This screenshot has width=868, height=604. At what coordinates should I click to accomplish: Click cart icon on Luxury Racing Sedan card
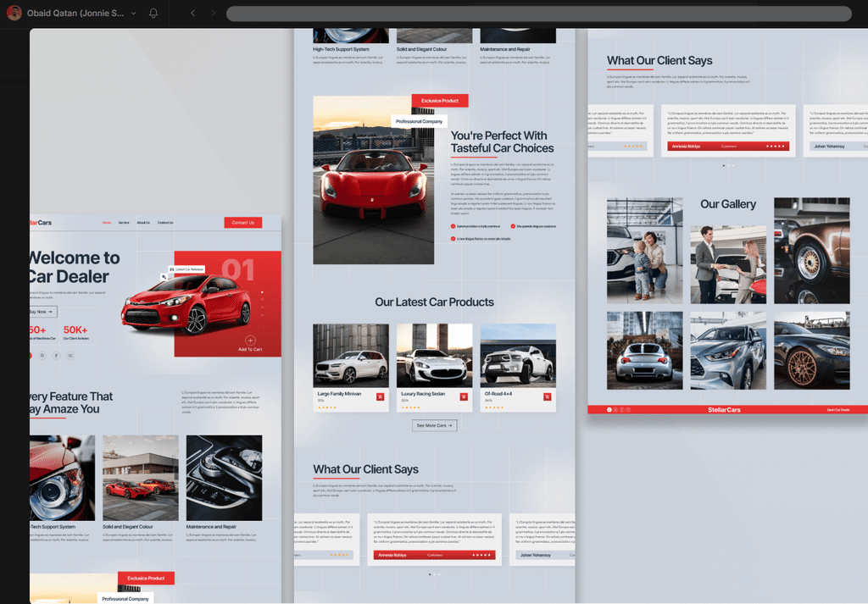tap(464, 396)
